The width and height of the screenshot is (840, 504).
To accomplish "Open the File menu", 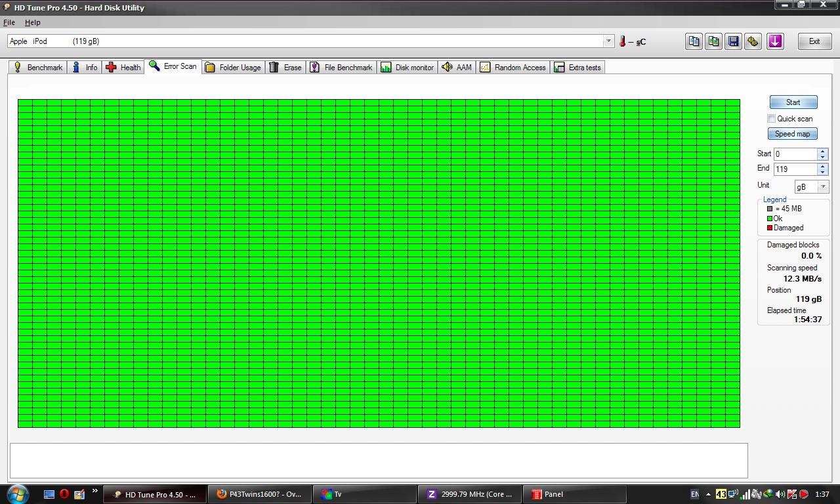I will pos(9,22).
